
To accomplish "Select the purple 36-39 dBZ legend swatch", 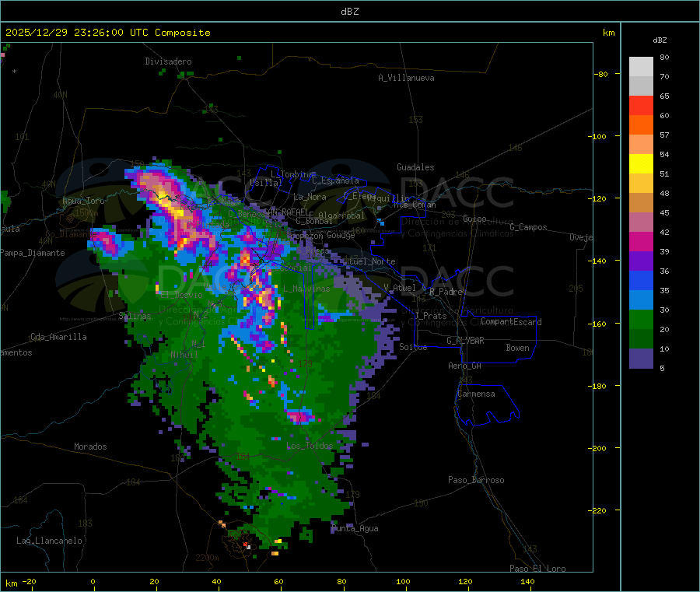I will tap(641, 261).
